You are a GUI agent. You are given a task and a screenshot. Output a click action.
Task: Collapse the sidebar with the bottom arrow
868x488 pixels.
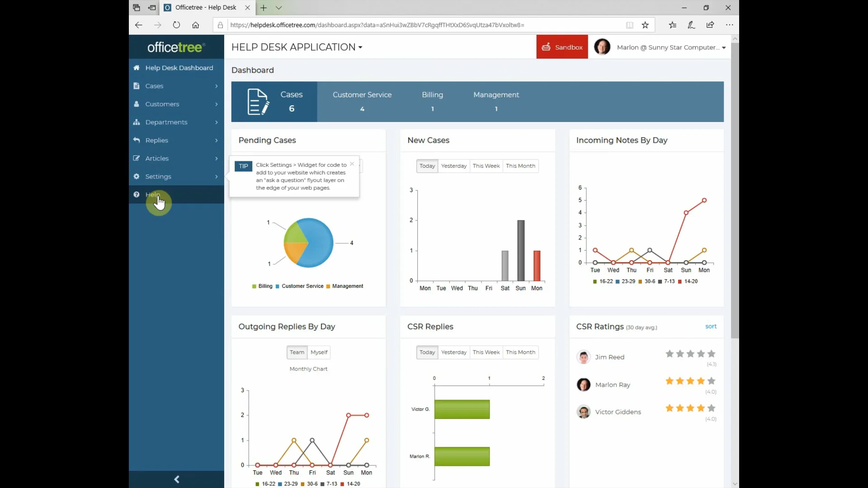177,479
